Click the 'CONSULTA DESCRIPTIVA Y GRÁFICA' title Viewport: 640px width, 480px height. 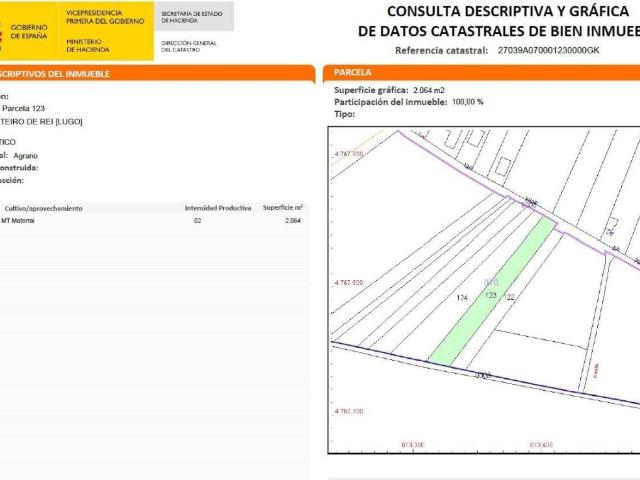(508, 11)
